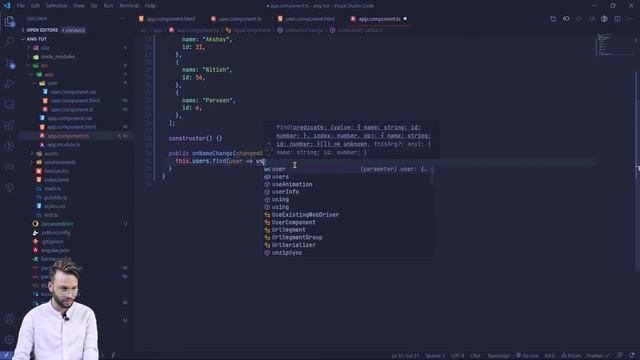
Task: Open the Accounts menu in the activity bar
Action: tap(9, 318)
